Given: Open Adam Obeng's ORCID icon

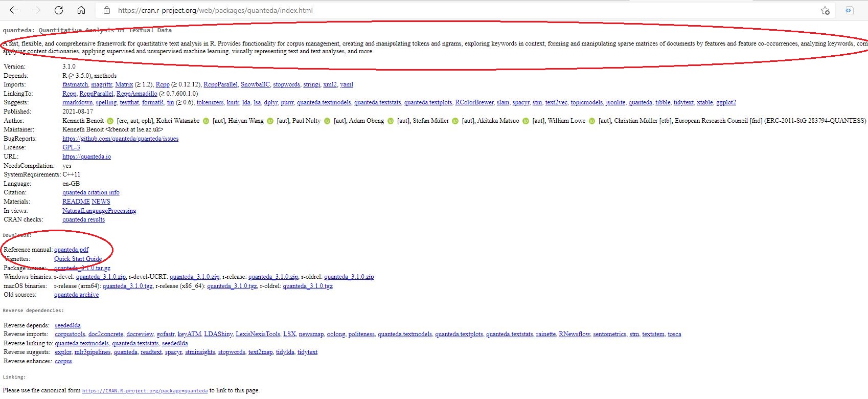Looking at the screenshot, I should tap(391, 121).
